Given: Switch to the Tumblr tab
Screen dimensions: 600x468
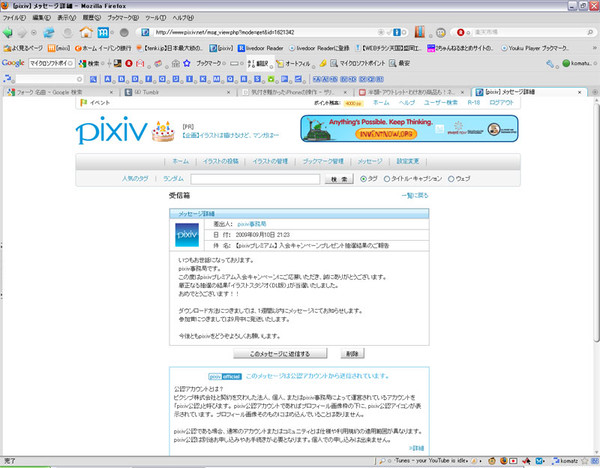Looking at the screenshot, I should (x=178, y=92).
